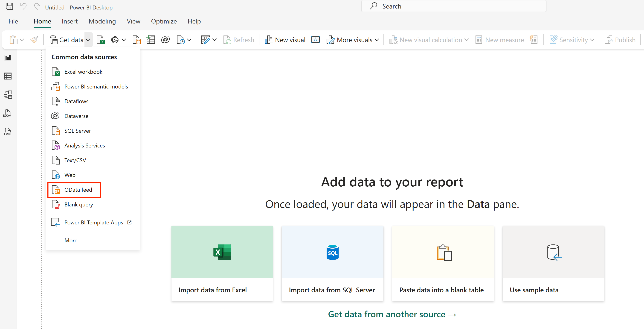Click the OneLake data hub icon
644x329 pixels.
pos(115,40)
